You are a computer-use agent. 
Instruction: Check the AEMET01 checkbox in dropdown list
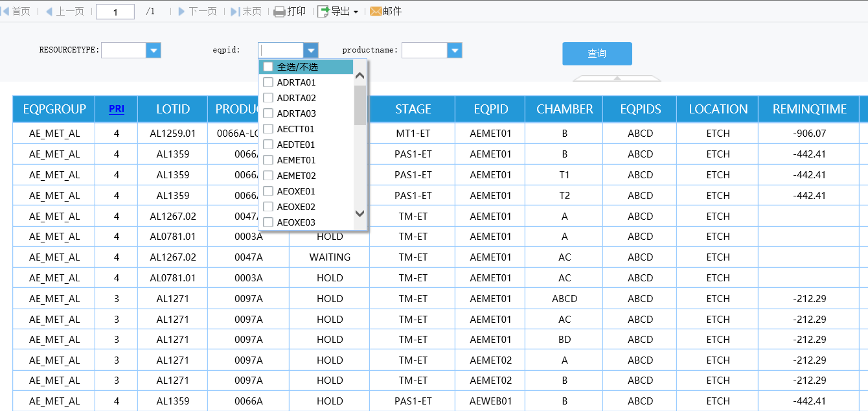pyautogui.click(x=268, y=160)
